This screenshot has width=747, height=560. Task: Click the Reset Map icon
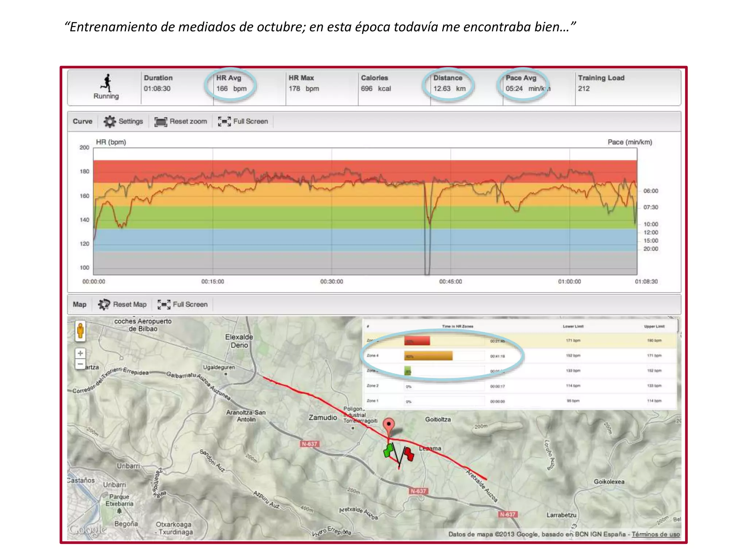104,304
